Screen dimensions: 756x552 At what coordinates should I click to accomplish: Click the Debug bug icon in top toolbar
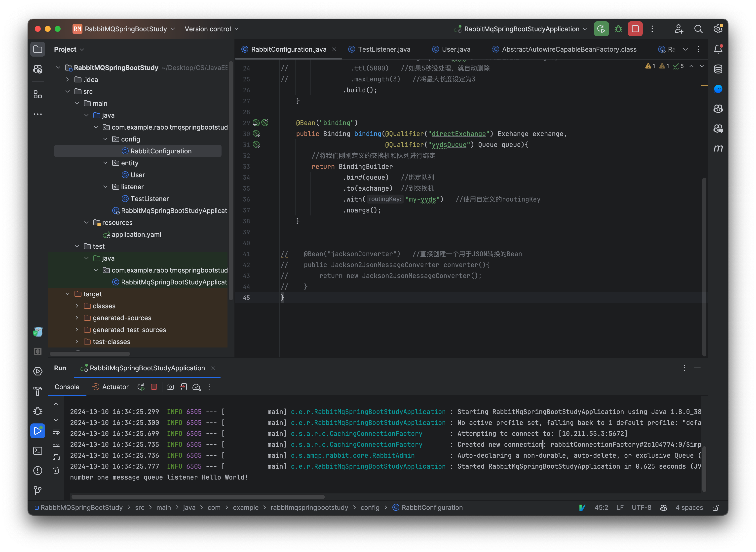pyautogui.click(x=618, y=29)
